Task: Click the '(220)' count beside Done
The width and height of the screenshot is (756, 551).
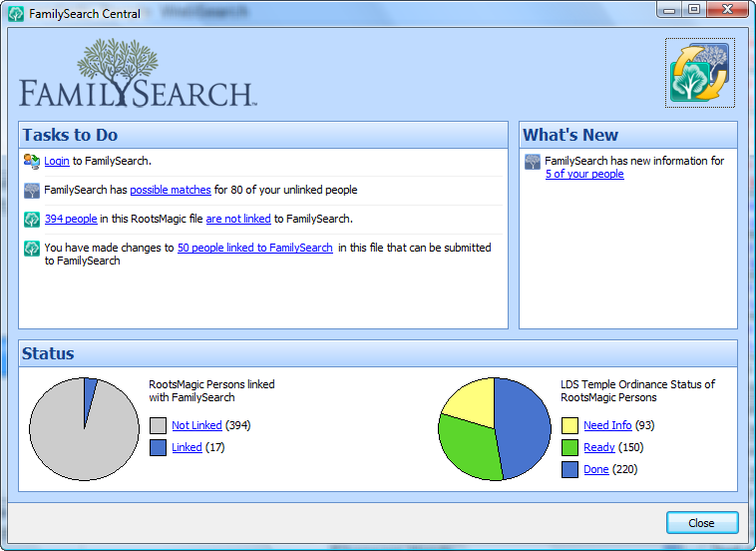Action: [625, 469]
